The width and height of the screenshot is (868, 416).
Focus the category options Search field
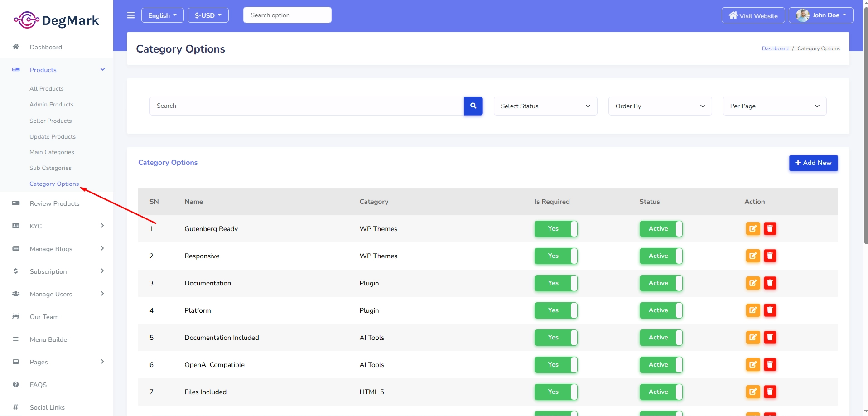(x=307, y=106)
